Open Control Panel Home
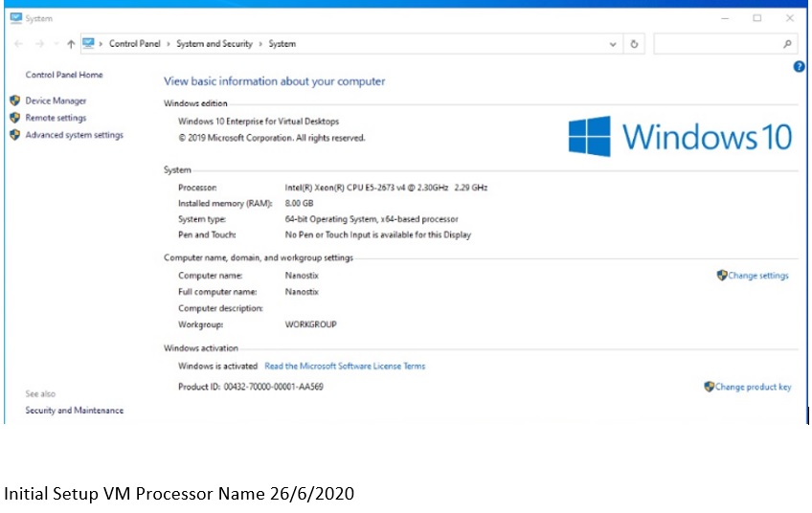 click(64, 75)
